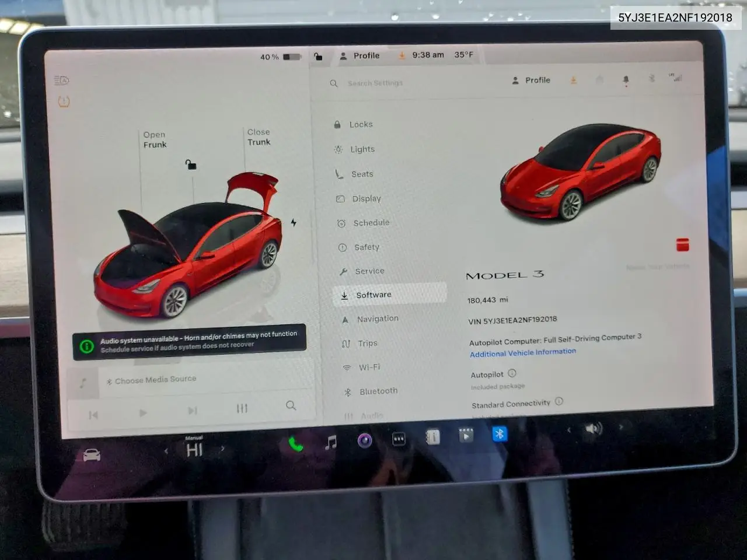The width and height of the screenshot is (747, 560).
Task: Focus the Search Settings field
Action: (x=375, y=83)
